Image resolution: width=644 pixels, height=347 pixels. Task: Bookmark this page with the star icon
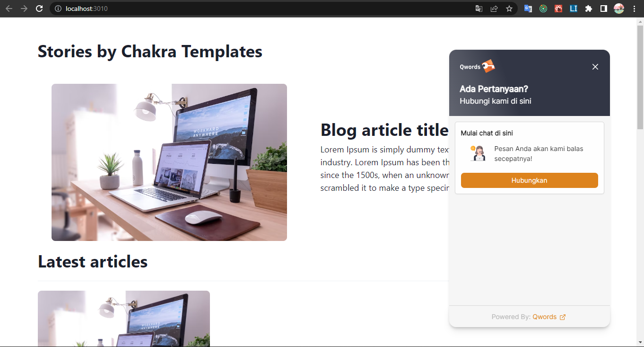(x=509, y=9)
